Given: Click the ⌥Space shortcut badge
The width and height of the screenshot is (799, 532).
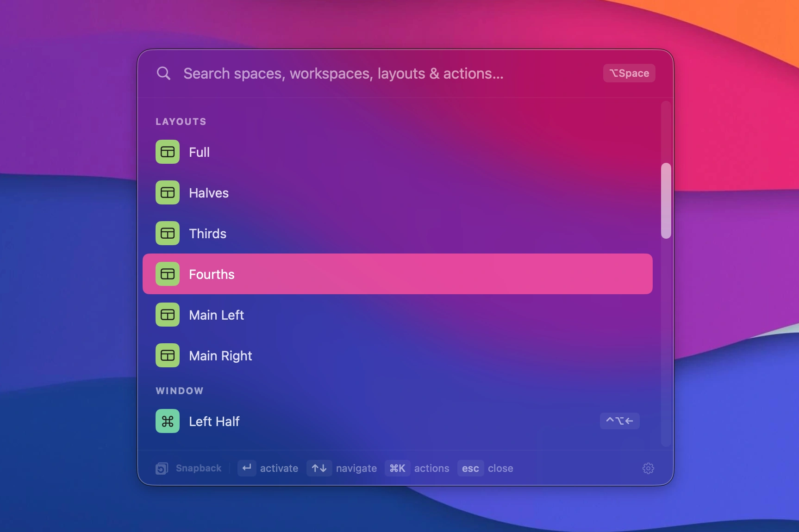Looking at the screenshot, I should click(x=629, y=73).
